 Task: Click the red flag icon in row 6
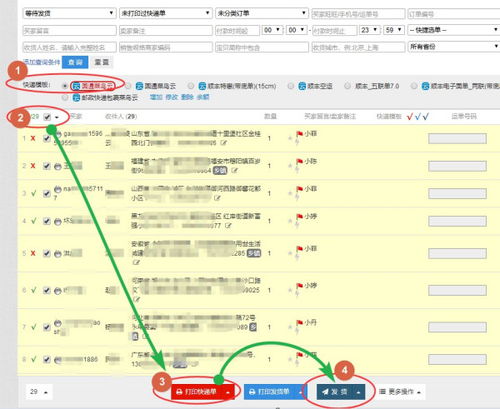pos(299,286)
